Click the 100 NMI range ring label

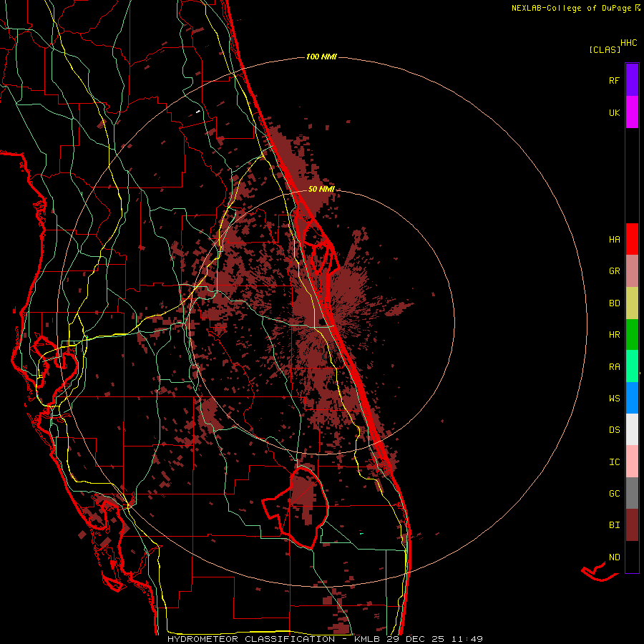[x=321, y=57]
